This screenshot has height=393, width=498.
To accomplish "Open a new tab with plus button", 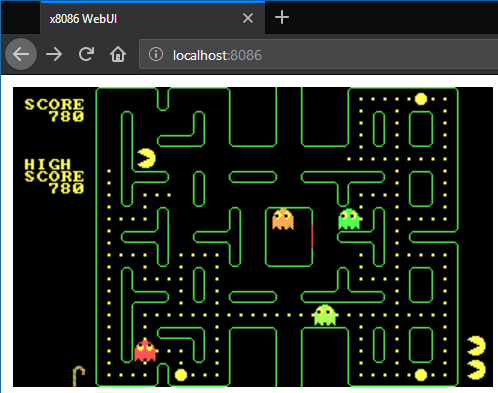I will pos(282,17).
